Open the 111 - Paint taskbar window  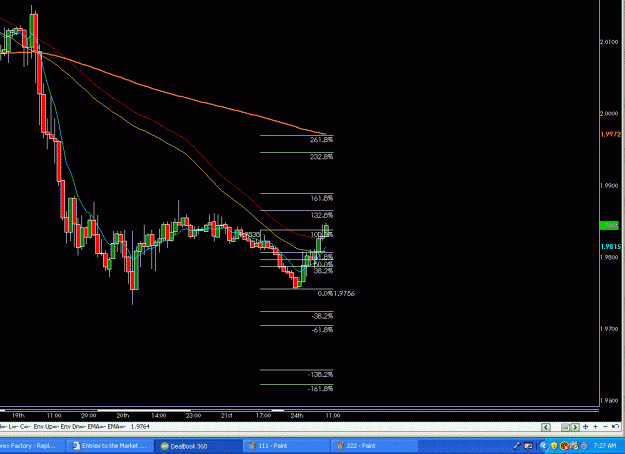click(286, 446)
